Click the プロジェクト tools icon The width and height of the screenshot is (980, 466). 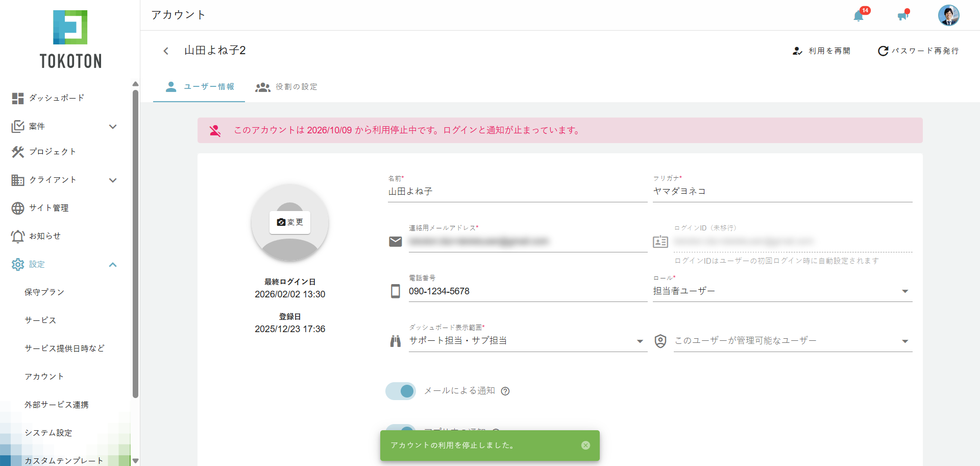(18, 152)
